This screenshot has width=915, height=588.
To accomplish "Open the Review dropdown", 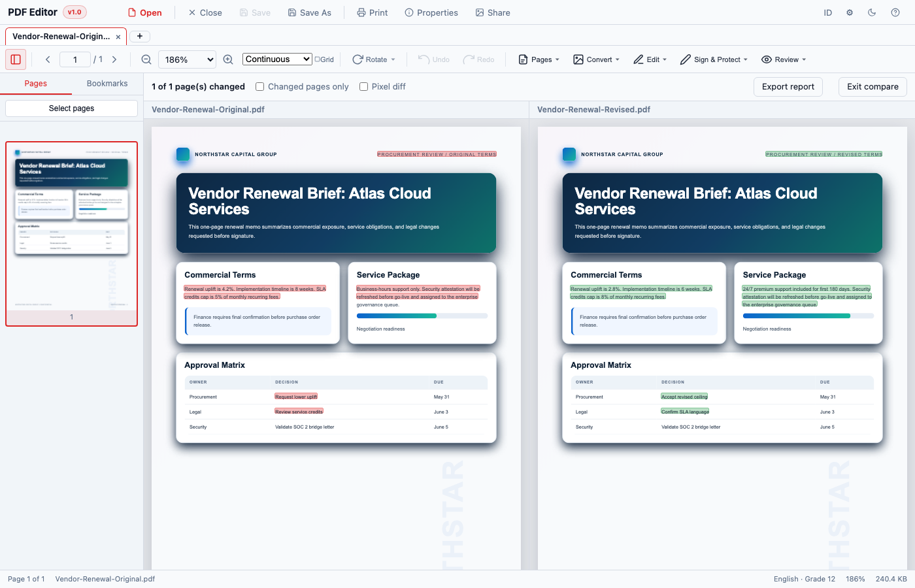I will click(784, 59).
